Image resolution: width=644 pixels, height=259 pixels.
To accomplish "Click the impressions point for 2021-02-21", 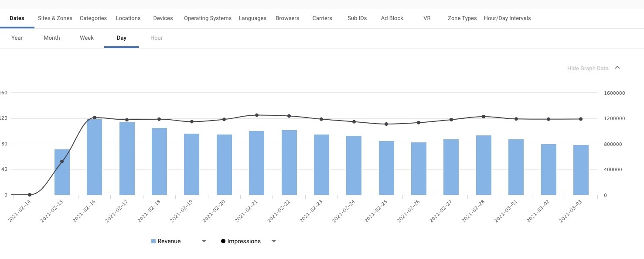I will coord(256,115).
